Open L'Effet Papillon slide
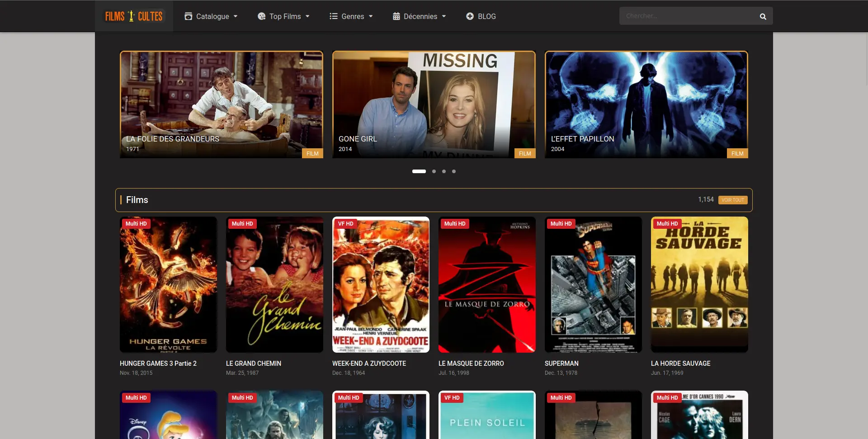The width and height of the screenshot is (868, 439). [x=646, y=104]
